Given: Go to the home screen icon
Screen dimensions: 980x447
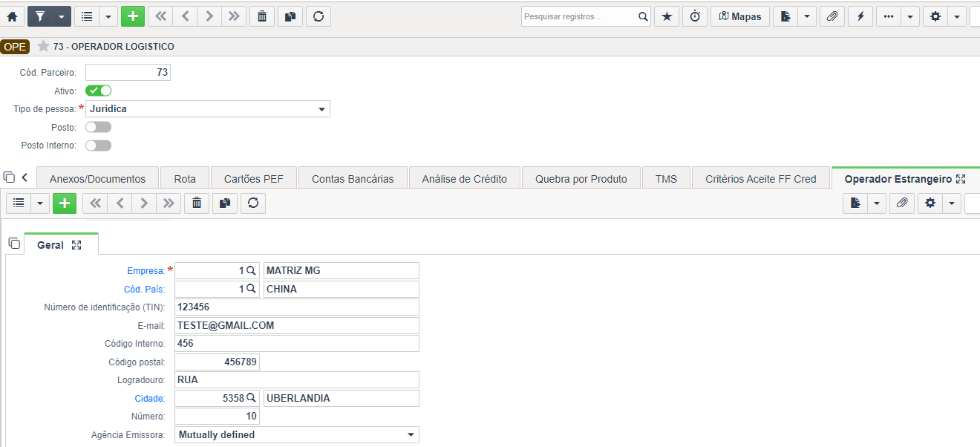Looking at the screenshot, I should point(12,16).
